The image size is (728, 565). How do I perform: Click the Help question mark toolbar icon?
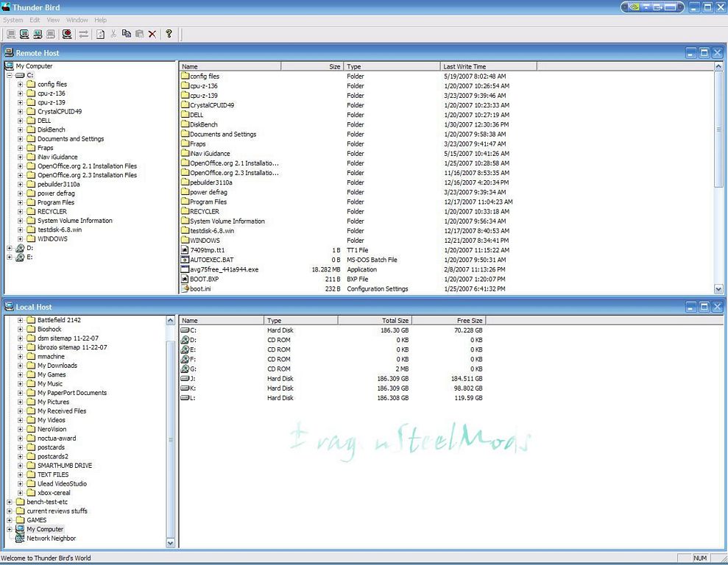(x=169, y=34)
